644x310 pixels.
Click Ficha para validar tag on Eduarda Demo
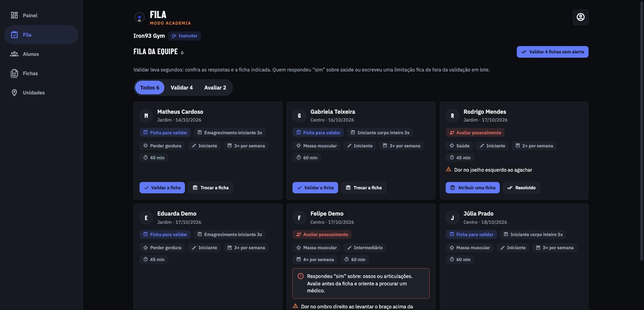click(x=165, y=234)
